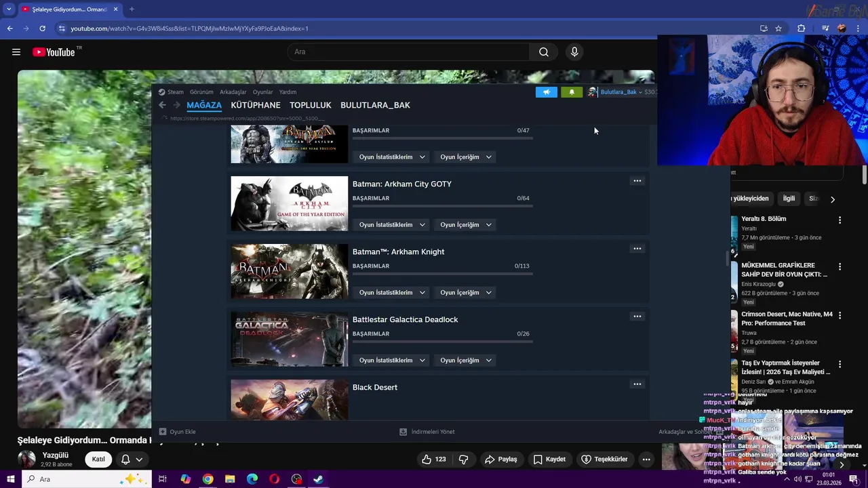Click Battlestar Galactica Deadlock cover image
Image resolution: width=868 pixels, height=488 pixels.
(290, 339)
